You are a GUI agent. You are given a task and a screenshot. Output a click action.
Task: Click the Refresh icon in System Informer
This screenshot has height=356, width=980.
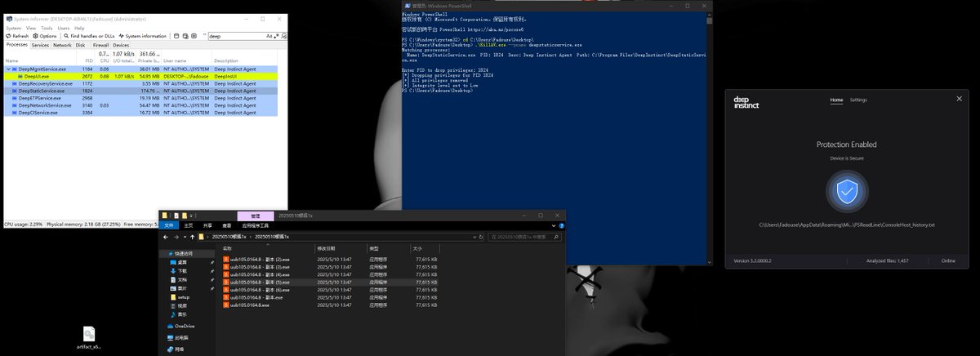(x=9, y=36)
